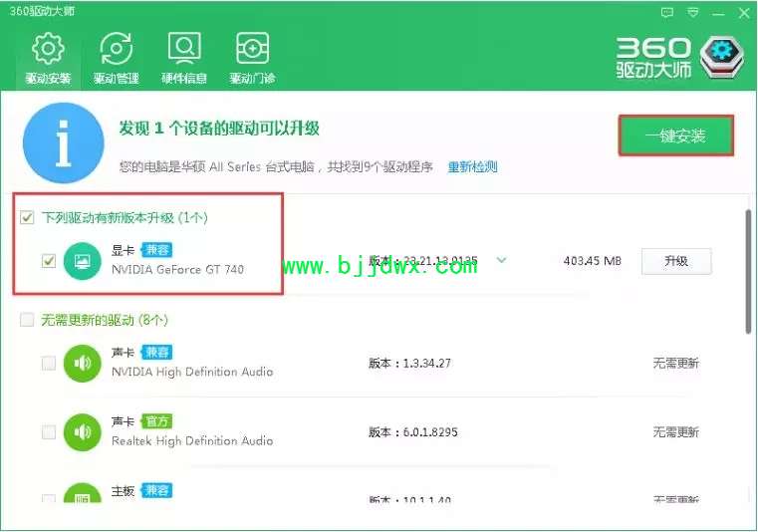Open the 驱动门诊 tab

tap(252, 59)
